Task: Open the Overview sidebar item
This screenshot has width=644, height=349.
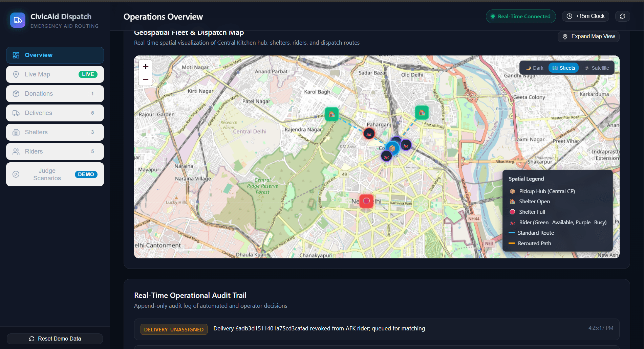Action: (x=55, y=55)
